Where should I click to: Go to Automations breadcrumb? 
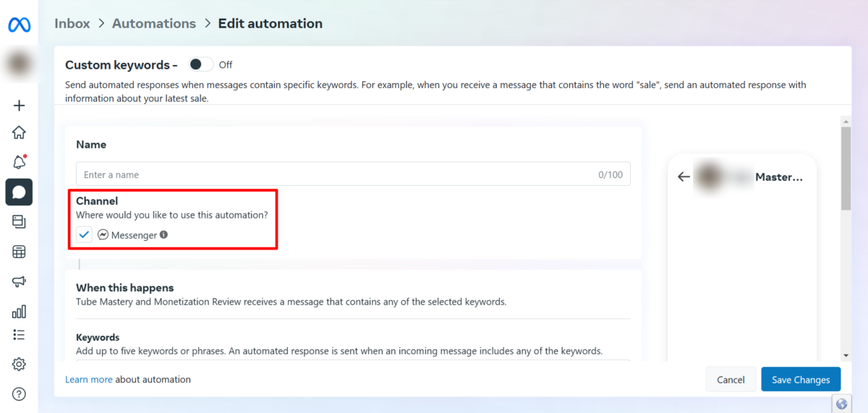pos(154,23)
